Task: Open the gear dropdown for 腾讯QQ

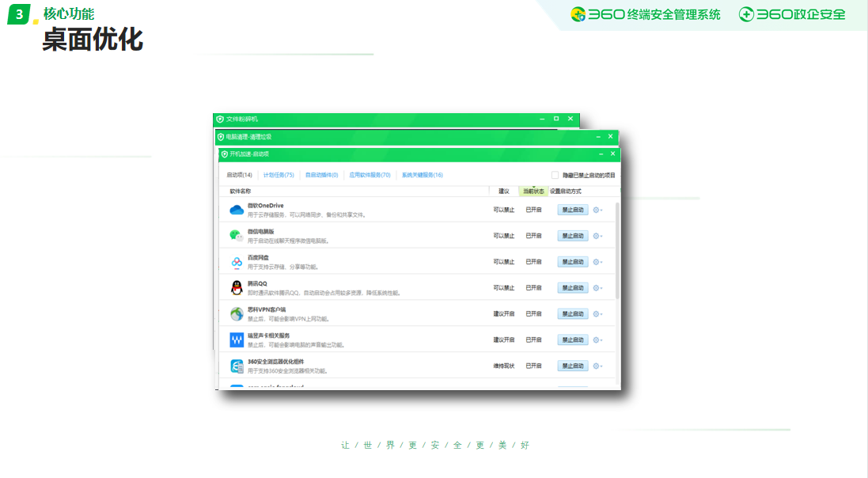Action: [x=597, y=288]
